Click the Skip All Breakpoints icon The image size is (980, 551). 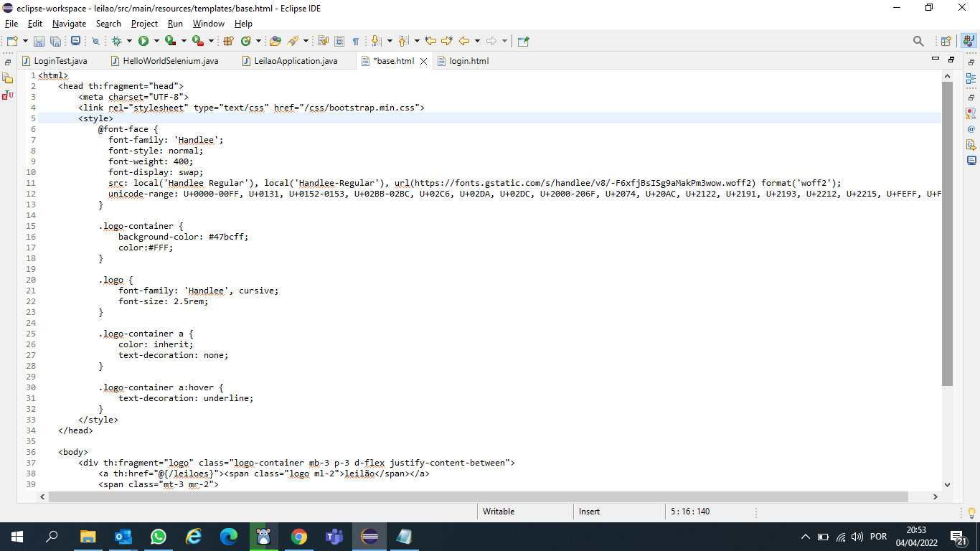[x=95, y=41]
